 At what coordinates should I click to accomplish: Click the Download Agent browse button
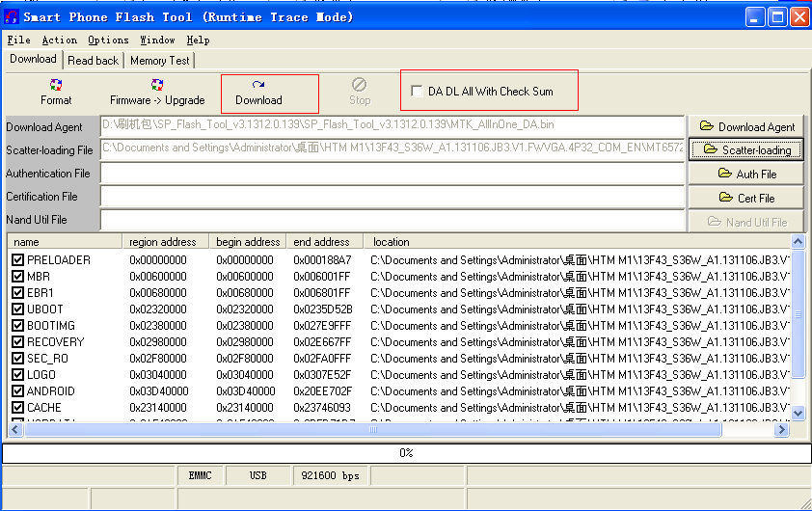pos(746,126)
